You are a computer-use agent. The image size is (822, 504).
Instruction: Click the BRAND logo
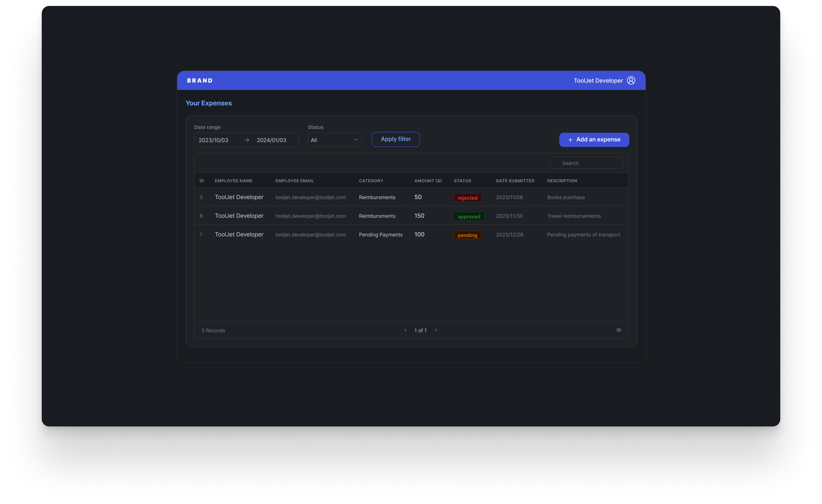(x=200, y=80)
